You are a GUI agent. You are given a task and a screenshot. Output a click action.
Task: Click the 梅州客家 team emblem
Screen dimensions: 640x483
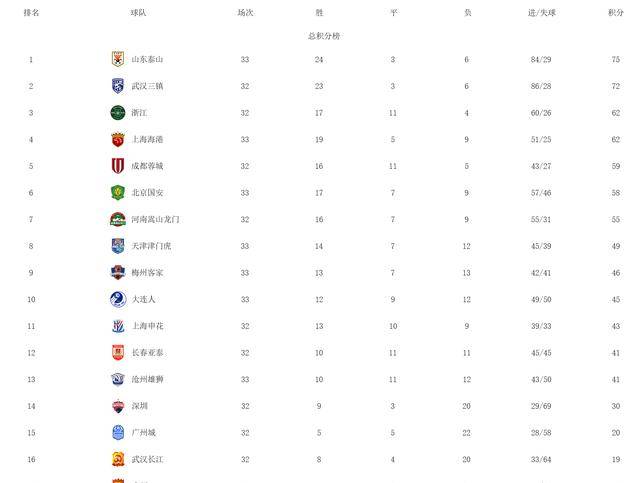click(x=117, y=272)
